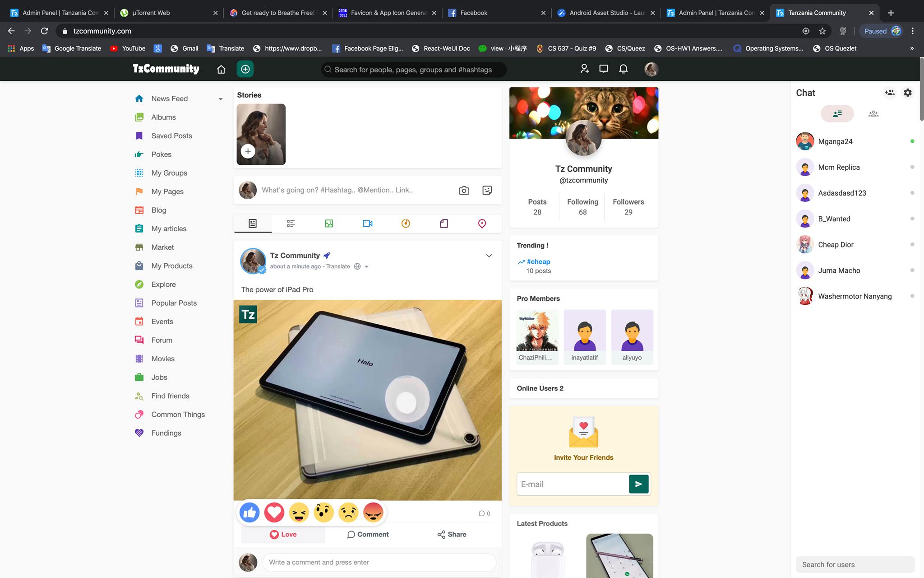Open the story thumbnail
Screen dimensions: 924x578
[261, 135]
